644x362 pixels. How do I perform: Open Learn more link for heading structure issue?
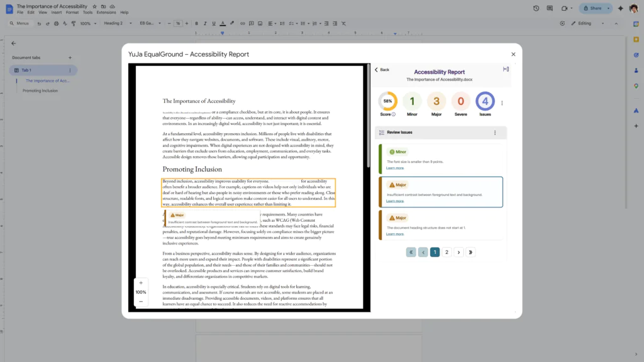point(395,234)
